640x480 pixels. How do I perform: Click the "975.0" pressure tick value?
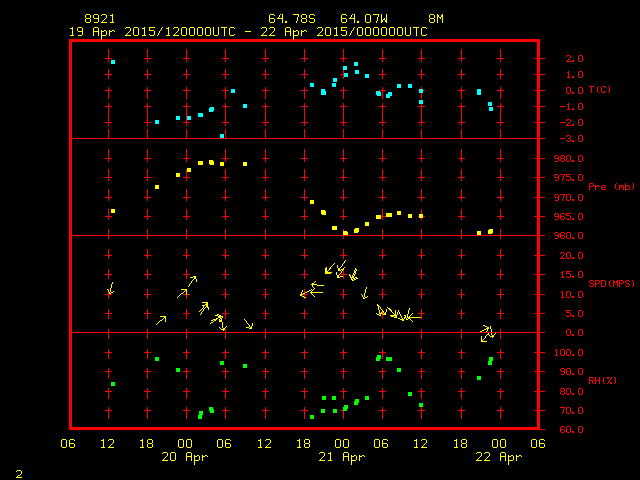click(x=569, y=178)
